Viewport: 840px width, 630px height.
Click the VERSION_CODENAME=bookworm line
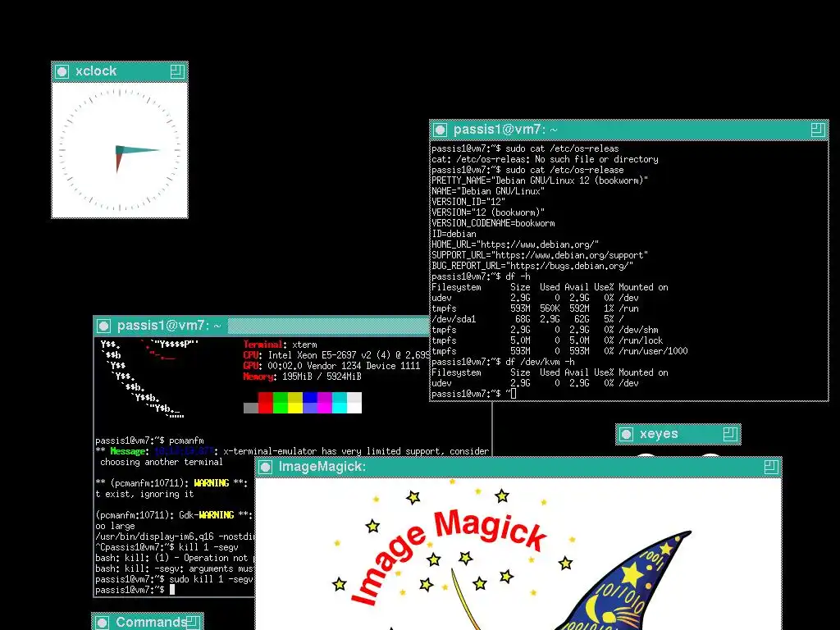[493, 223]
